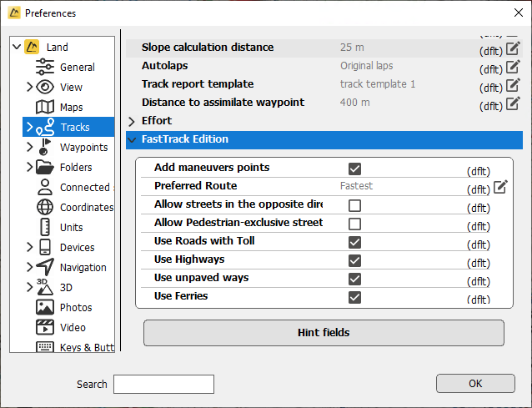Select Navigation in the sidebar tree

pos(83,268)
